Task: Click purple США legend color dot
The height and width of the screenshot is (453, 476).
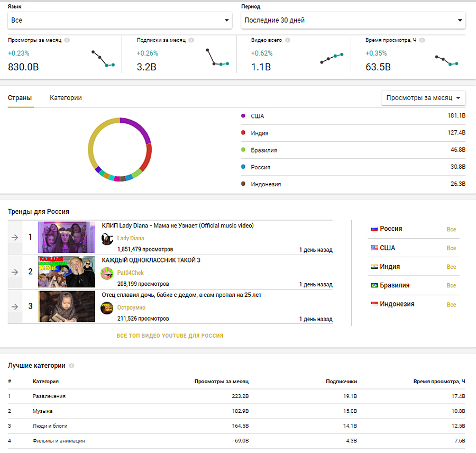Action: pyautogui.click(x=243, y=116)
